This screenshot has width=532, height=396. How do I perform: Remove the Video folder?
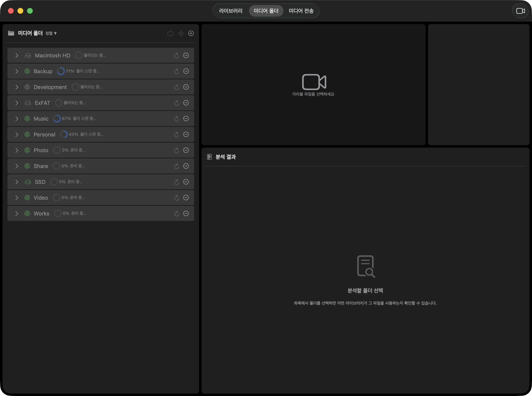tap(186, 198)
